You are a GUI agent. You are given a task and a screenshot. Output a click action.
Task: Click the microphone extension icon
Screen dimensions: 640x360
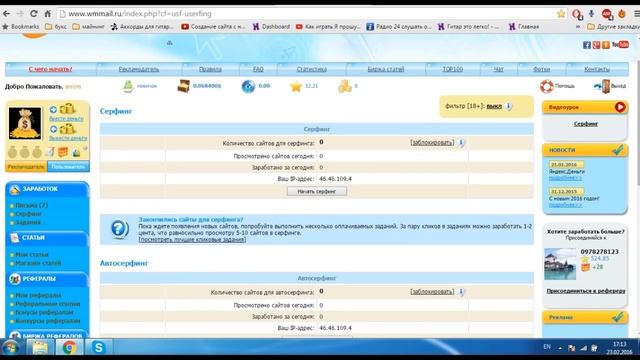point(591,13)
